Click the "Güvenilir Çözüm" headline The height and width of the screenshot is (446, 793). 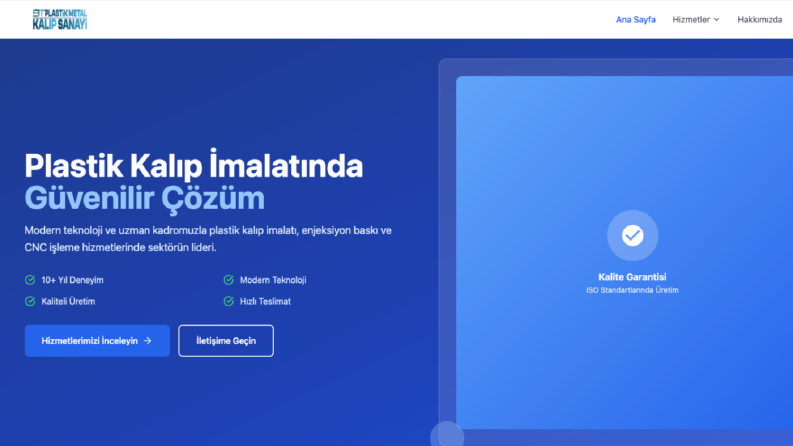click(145, 198)
